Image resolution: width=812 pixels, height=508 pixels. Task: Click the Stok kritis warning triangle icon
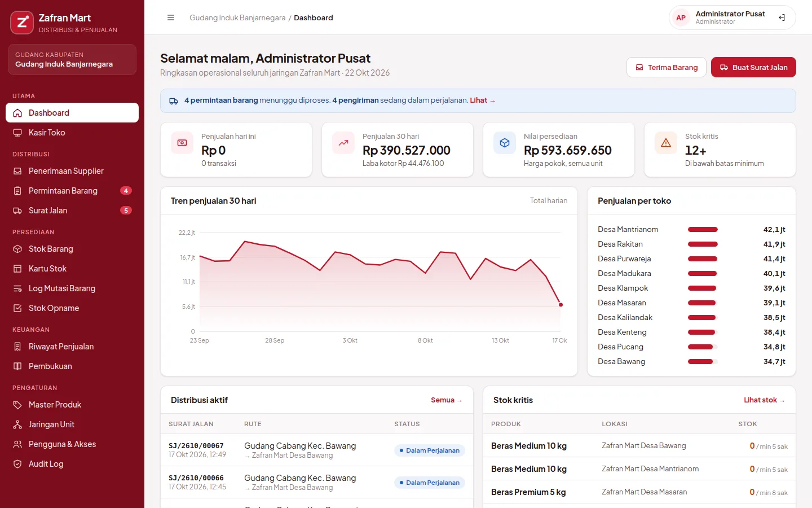point(666,143)
